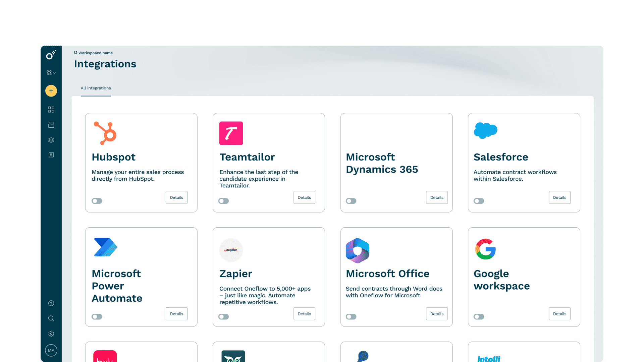View Details for Salesforce
Viewport: 644px width, 362px height.
pyautogui.click(x=559, y=197)
